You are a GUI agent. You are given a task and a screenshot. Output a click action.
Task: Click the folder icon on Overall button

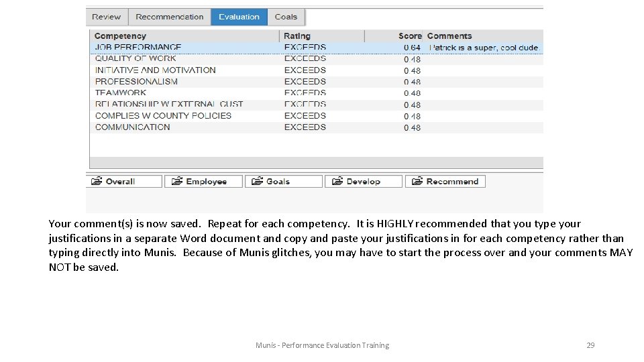[x=97, y=181]
